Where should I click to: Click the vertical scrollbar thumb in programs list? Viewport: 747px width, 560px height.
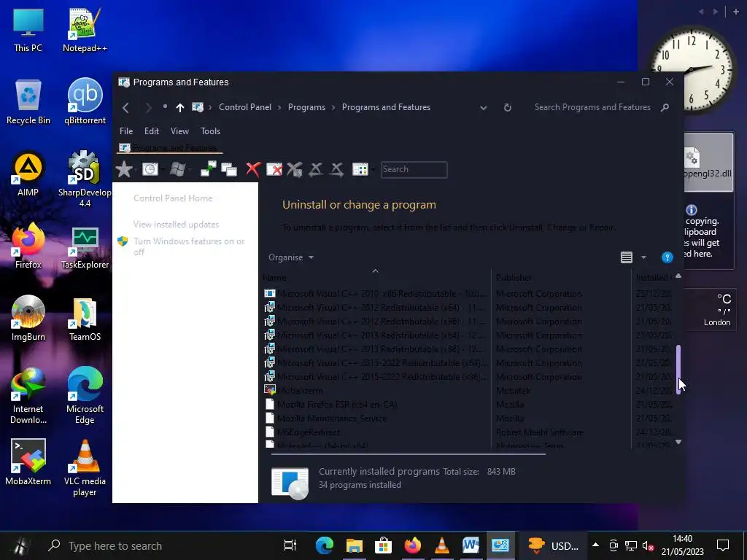[678, 370]
